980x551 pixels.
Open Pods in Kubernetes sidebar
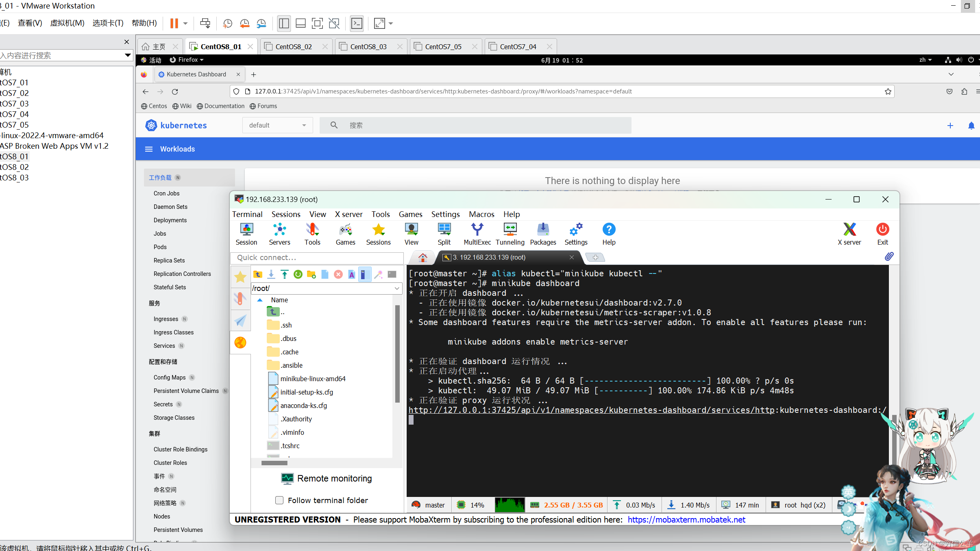(160, 247)
